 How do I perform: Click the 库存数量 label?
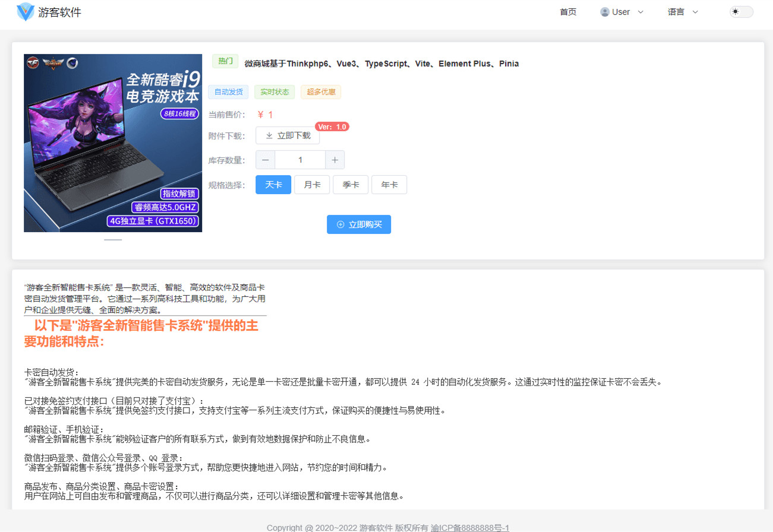pyautogui.click(x=226, y=160)
